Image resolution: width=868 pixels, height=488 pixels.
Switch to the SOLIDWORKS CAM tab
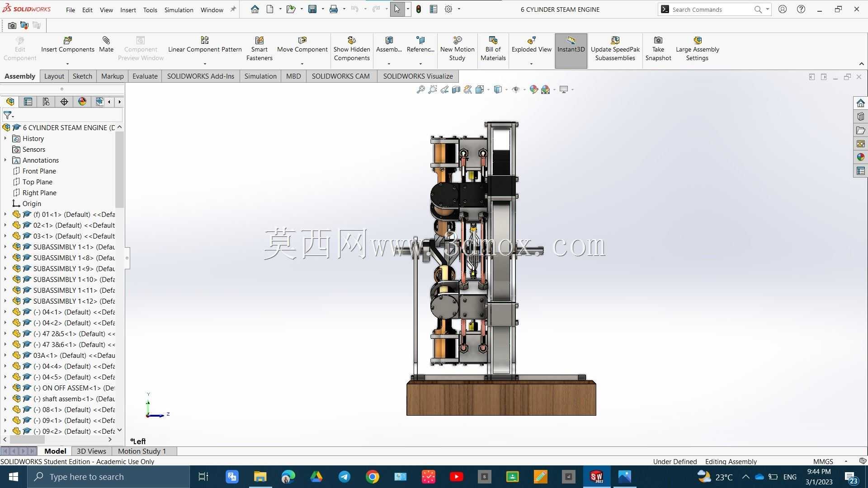340,76
